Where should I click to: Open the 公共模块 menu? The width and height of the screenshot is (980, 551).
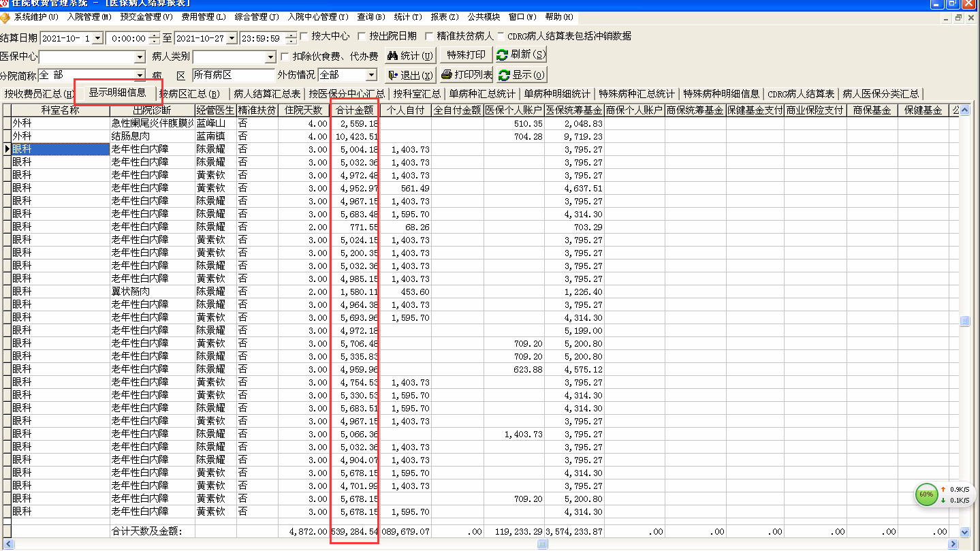[x=484, y=17]
